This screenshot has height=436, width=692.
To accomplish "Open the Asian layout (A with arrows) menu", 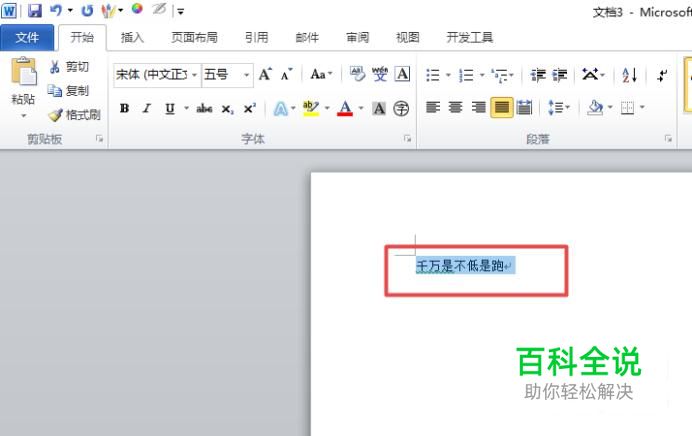I will pos(593,75).
